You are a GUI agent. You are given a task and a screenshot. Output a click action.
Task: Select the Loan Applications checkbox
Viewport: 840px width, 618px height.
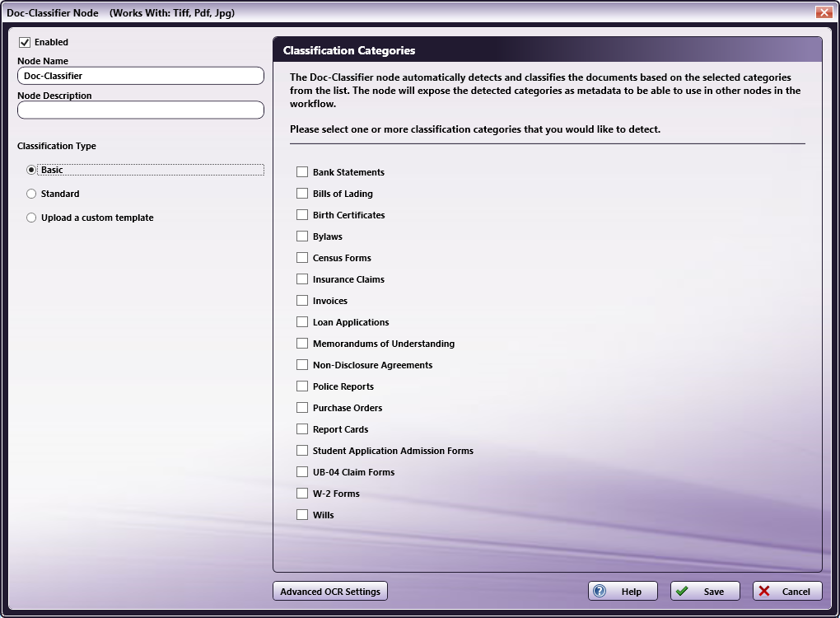[x=302, y=322]
